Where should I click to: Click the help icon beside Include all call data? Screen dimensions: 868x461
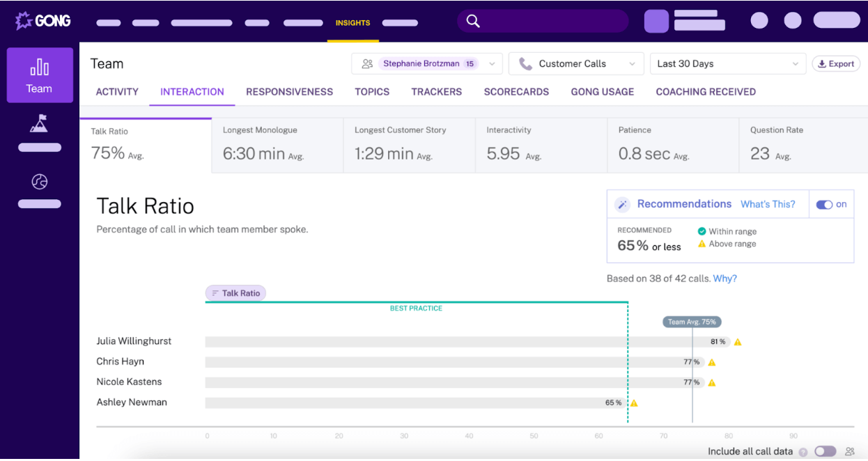803,453
